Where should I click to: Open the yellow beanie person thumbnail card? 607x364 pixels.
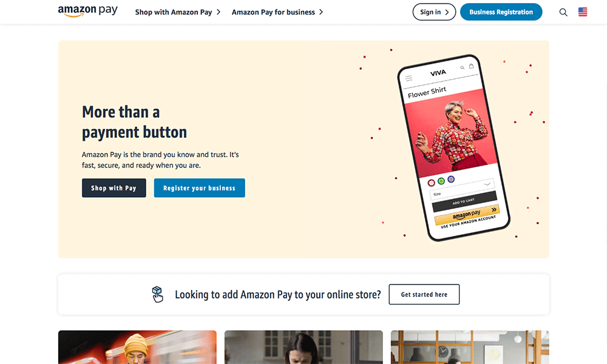coord(137,347)
